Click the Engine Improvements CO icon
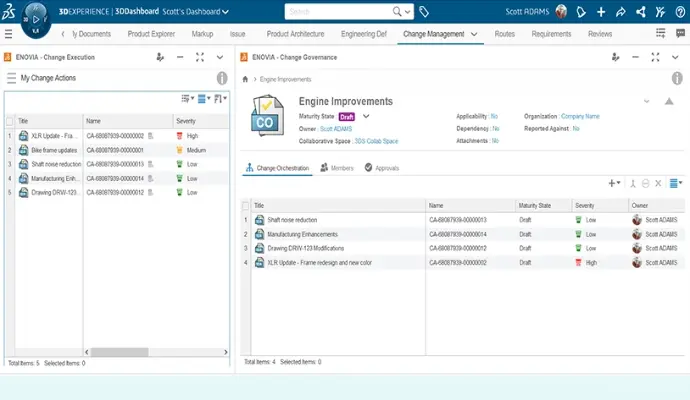 267,116
